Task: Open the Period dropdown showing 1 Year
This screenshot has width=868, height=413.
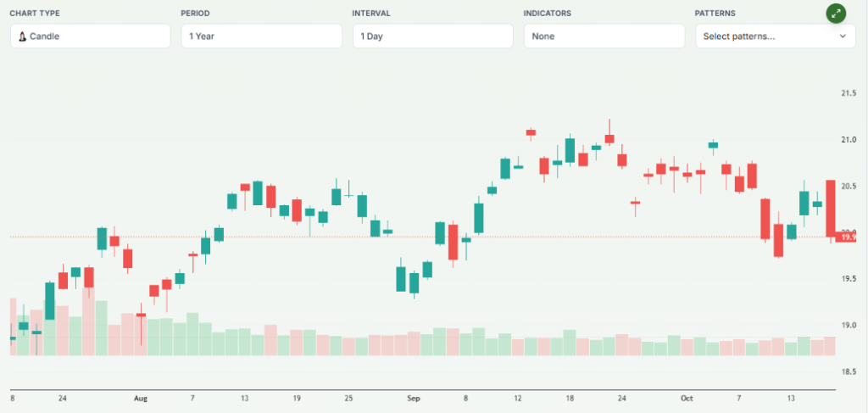Action: pyautogui.click(x=262, y=36)
